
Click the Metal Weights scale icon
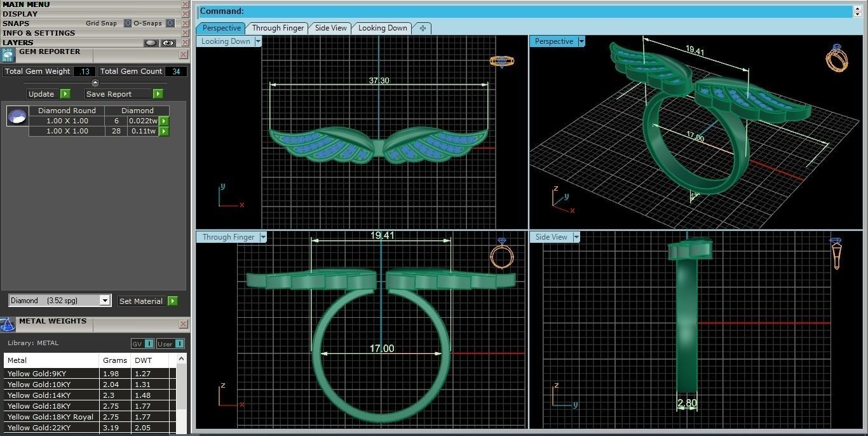8,324
